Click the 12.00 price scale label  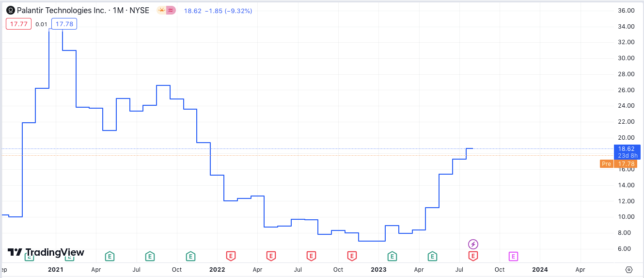(x=627, y=201)
